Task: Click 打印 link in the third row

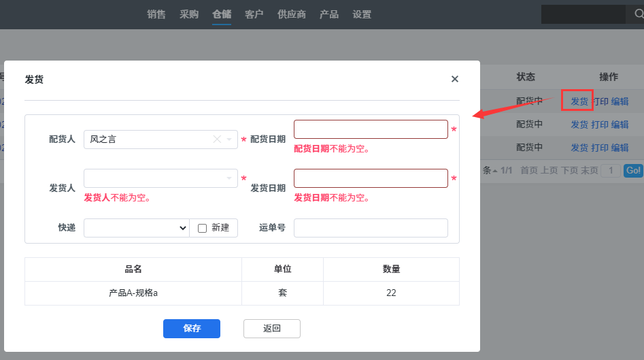Action: point(600,148)
